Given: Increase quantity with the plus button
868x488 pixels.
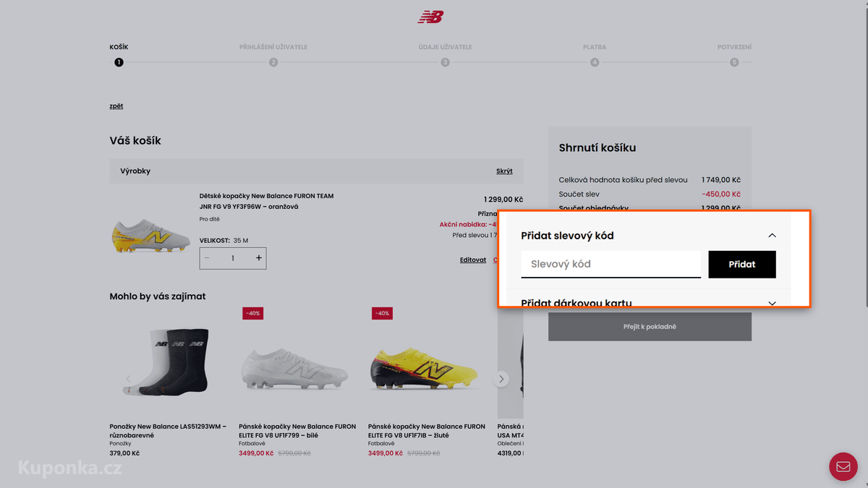Looking at the screenshot, I should pos(258,258).
